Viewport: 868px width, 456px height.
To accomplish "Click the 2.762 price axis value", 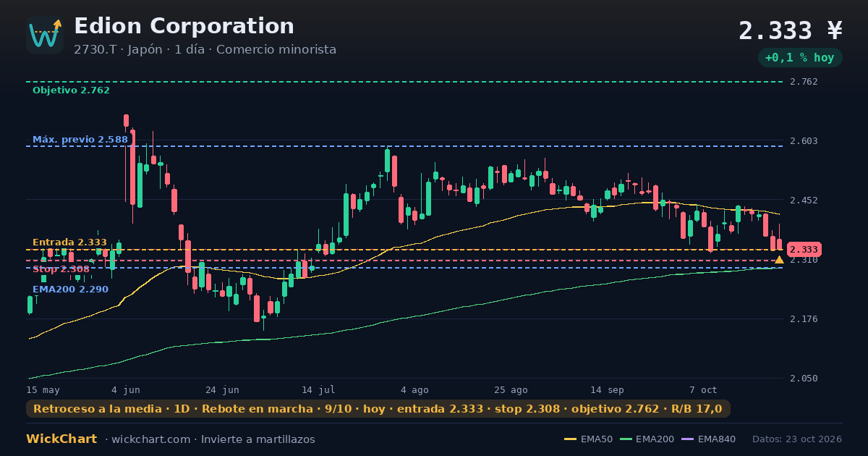I will (x=804, y=82).
